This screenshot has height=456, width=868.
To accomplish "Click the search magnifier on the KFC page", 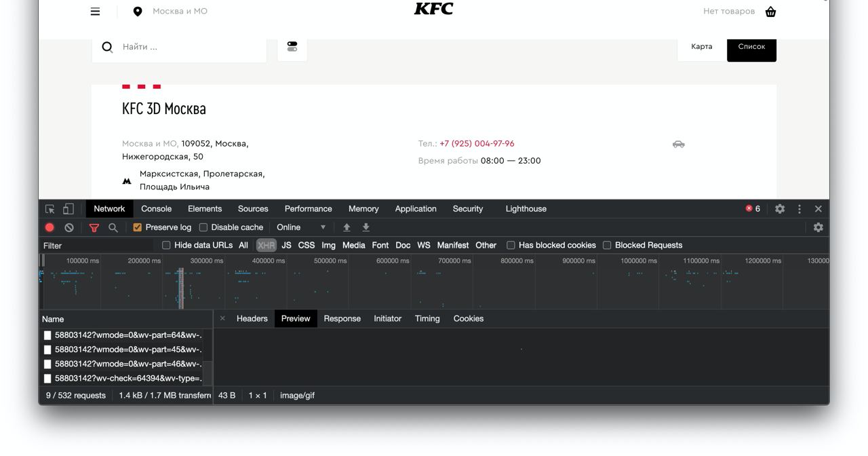I will click(107, 47).
